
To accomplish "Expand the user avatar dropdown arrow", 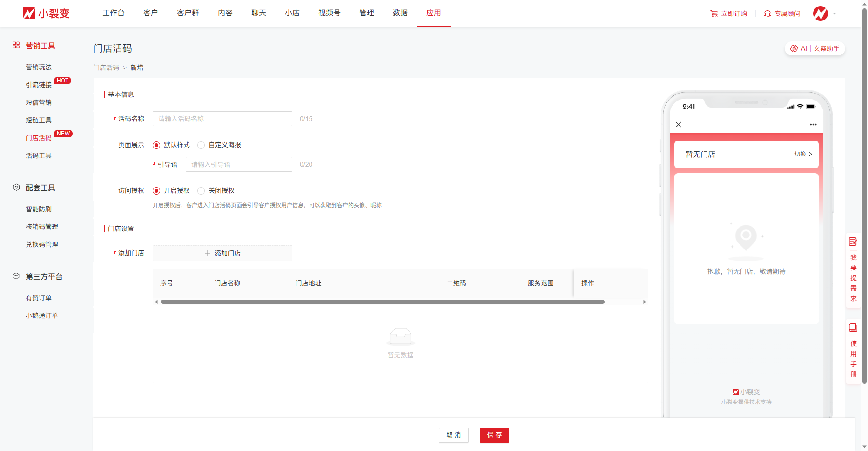I will 834,13.
